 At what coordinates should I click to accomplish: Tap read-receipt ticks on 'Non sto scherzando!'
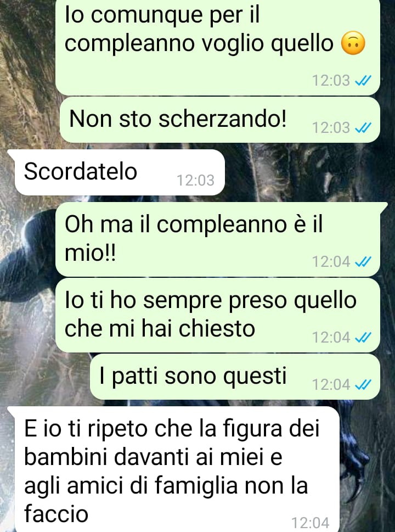pos(363,127)
